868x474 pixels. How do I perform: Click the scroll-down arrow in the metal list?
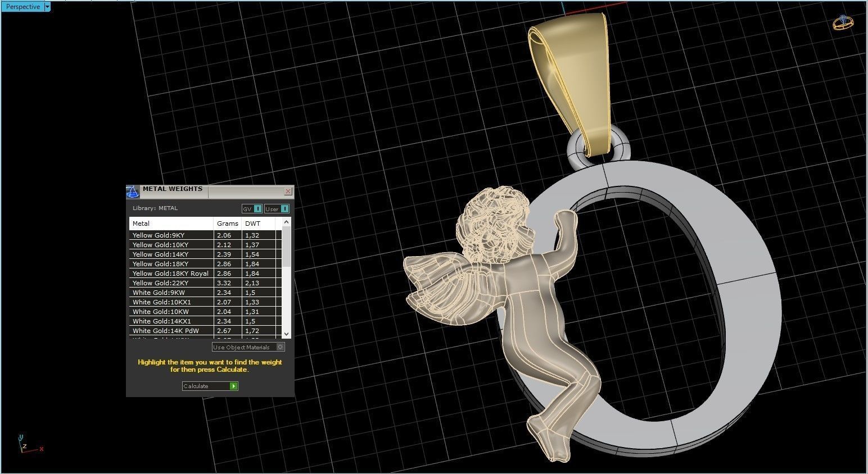click(287, 334)
